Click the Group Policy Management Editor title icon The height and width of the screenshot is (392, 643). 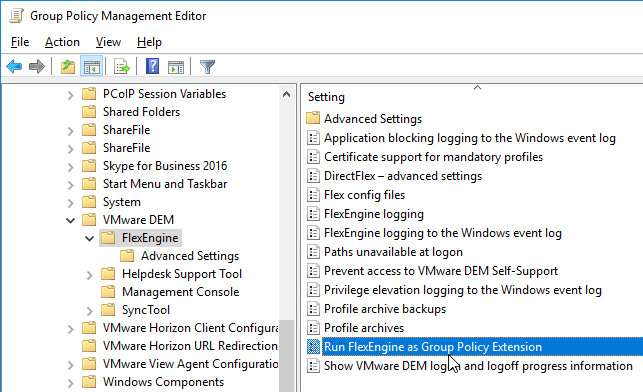16,16
